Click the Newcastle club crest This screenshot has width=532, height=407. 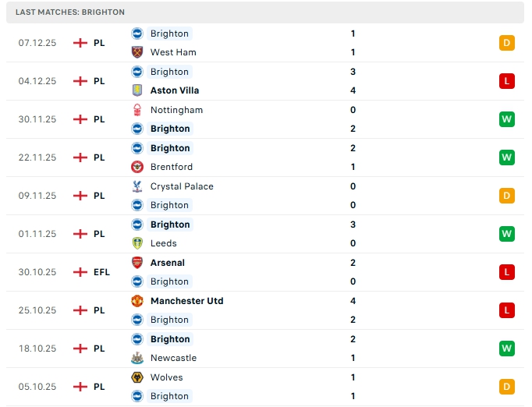coord(137,358)
